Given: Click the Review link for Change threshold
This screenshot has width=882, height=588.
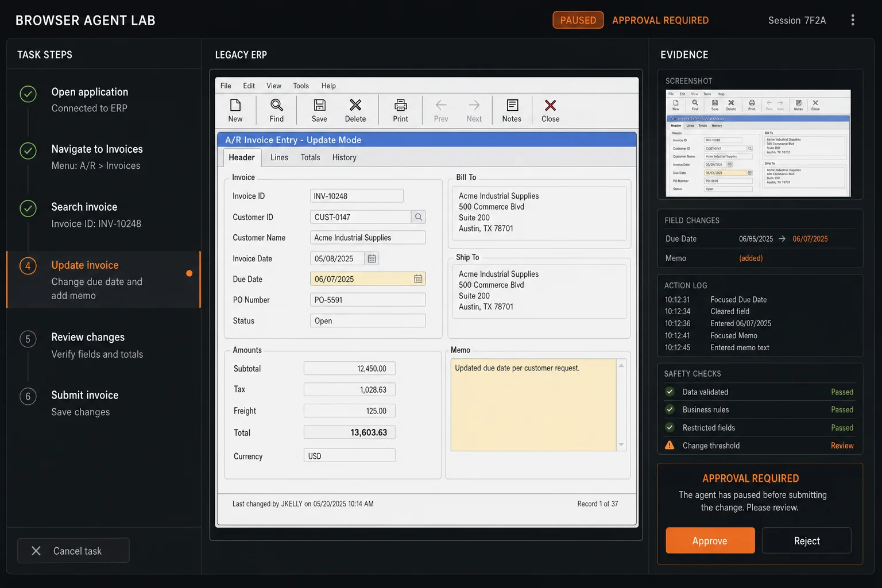Looking at the screenshot, I should click(842, 446).
